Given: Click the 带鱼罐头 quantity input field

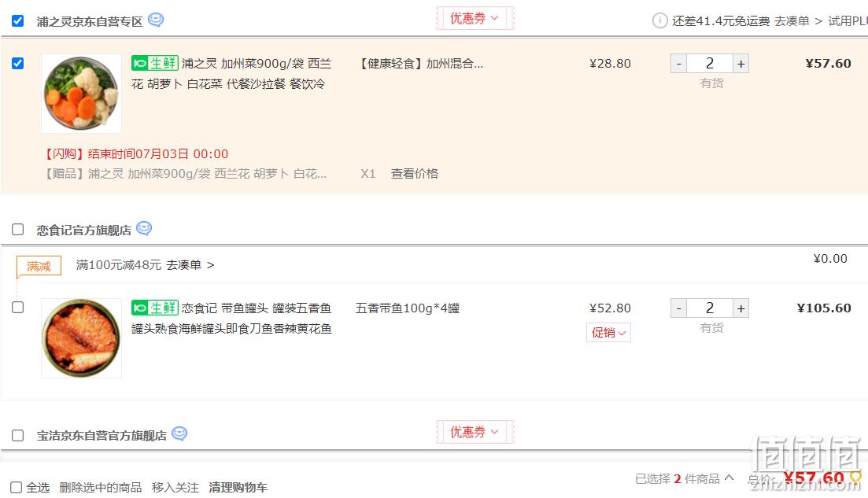Looking at the screenshot, I should click(710, 308).
